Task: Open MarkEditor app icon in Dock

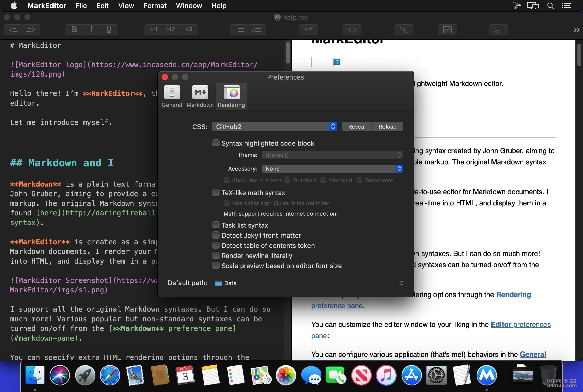Action: coord(486,375)
